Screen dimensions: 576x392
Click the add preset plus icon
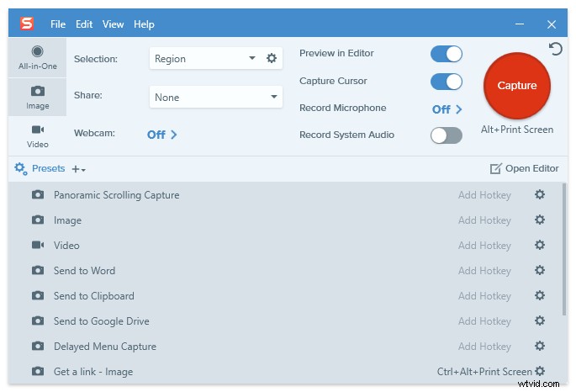(78, 169)
